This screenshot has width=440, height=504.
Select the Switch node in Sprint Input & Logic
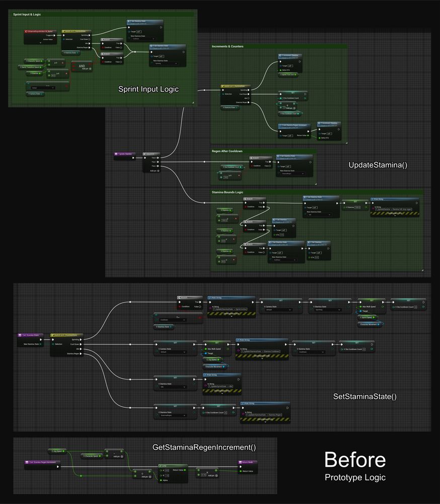pos(76,40)
